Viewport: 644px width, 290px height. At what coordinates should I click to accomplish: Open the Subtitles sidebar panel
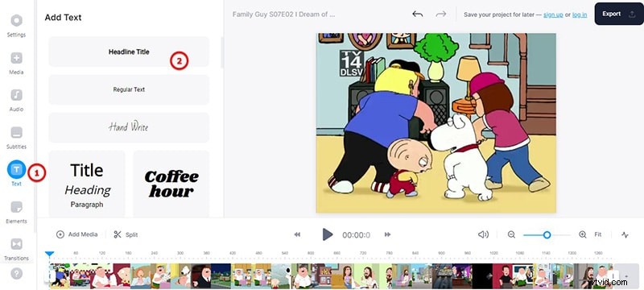coord(16,138)
